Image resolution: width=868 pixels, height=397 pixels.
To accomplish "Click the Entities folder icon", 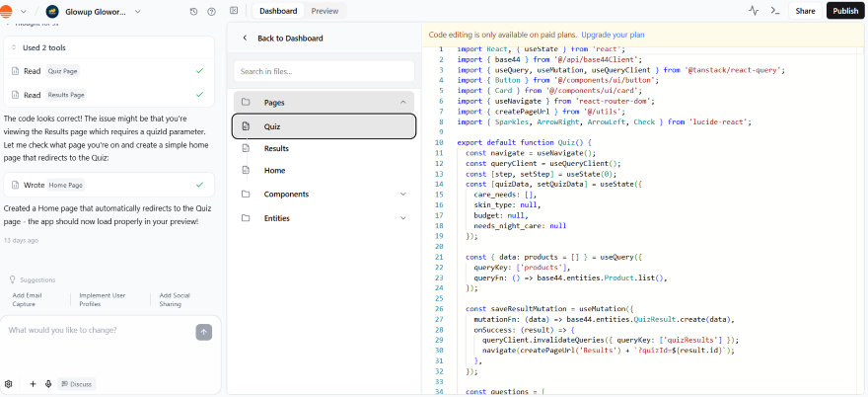I will coord(246,218).
